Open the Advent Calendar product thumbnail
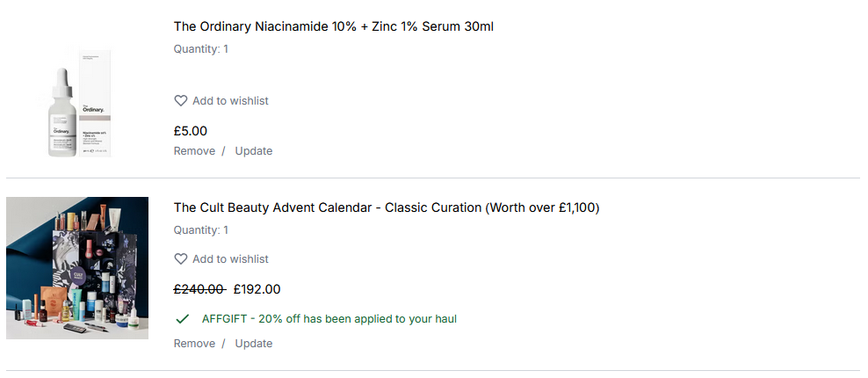 77,268
